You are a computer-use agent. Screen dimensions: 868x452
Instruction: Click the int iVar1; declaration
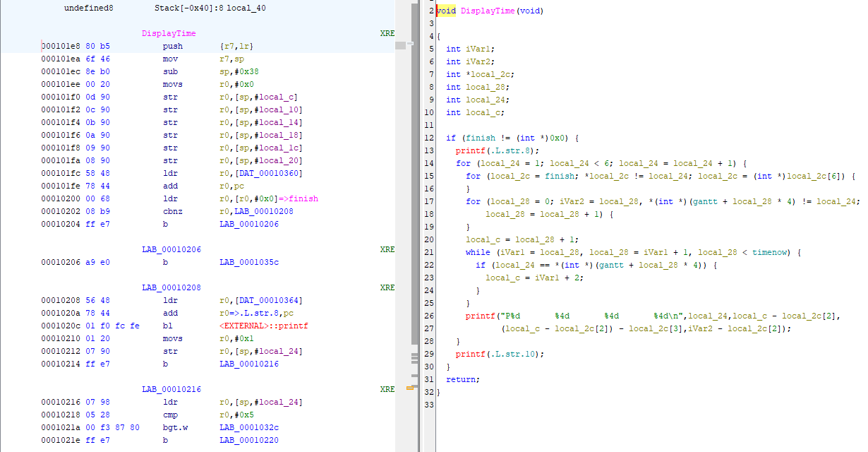tap(471, 49)
